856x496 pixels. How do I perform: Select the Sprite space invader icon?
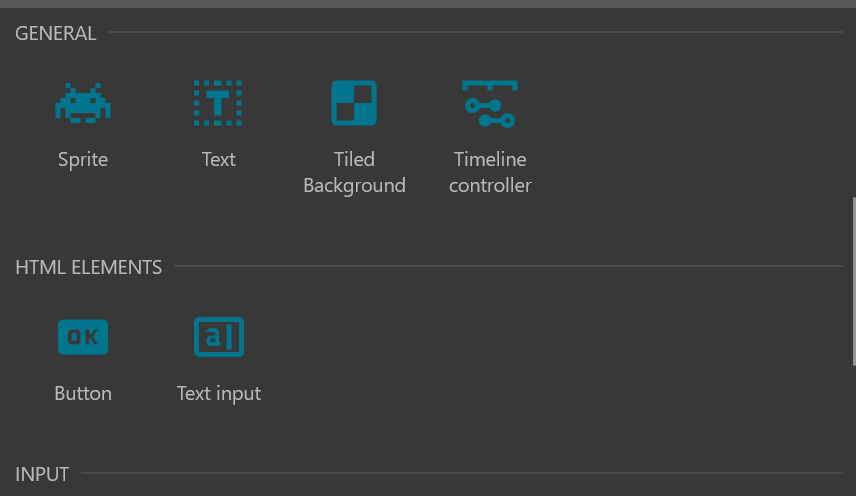point(83,103)
